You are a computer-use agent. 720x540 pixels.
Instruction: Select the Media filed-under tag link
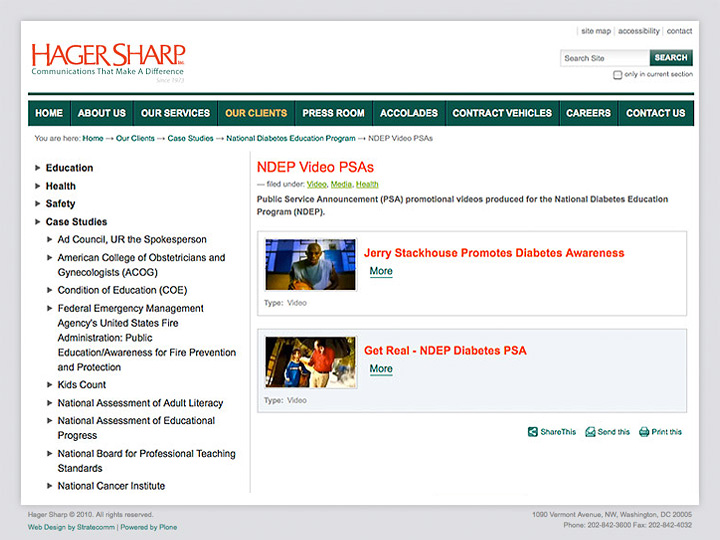(341, 184)
